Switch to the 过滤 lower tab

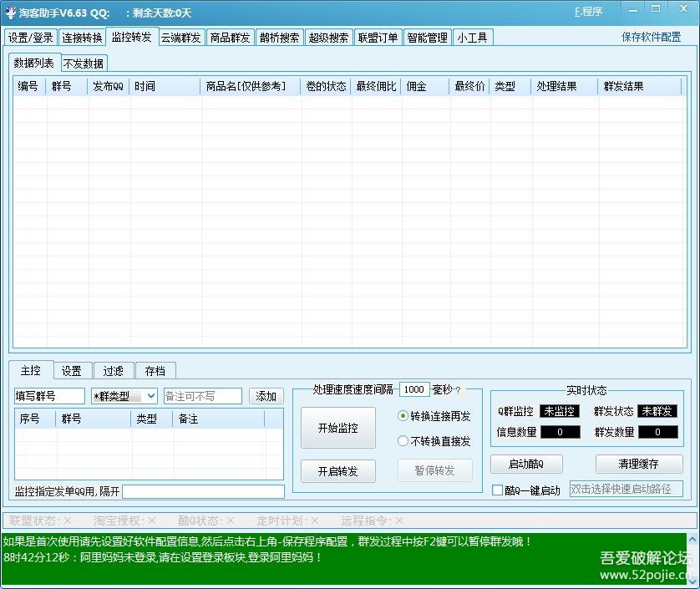pos(114,371)
